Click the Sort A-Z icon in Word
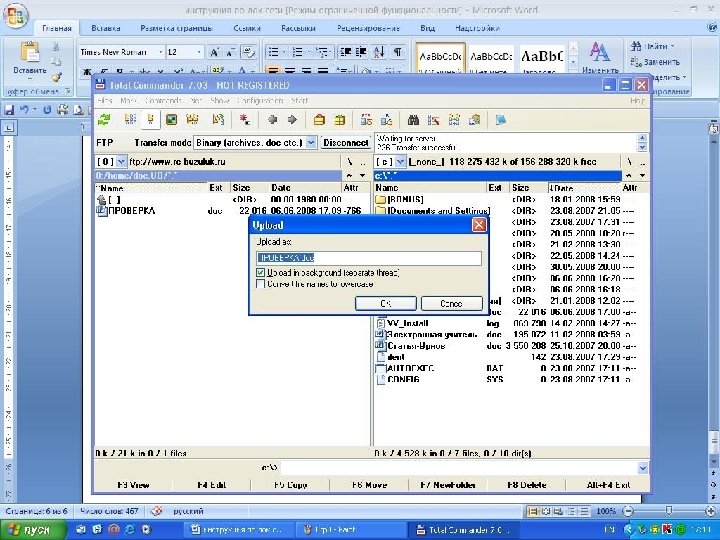Screen dimensions: 720x540 point(378,52)
